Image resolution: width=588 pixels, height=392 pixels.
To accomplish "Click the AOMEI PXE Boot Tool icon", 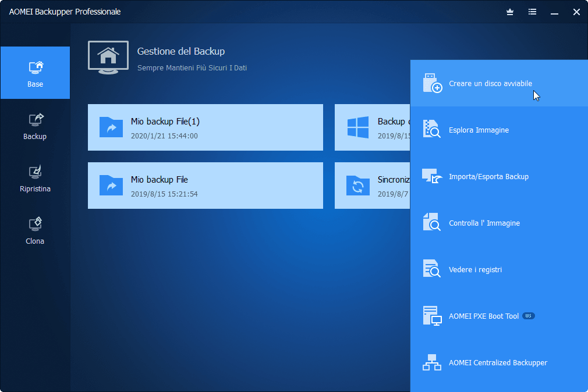I will (433, 316).
